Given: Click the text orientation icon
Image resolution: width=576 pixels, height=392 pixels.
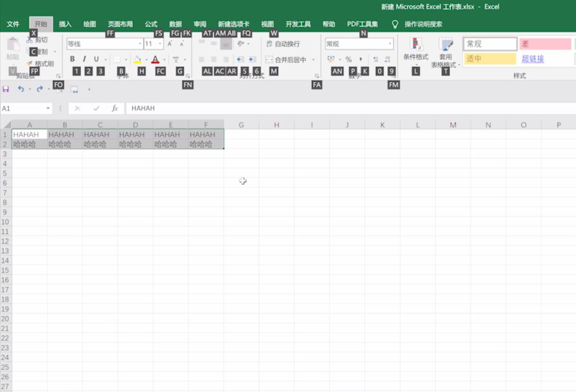Looking at the screenshot, I should click(240, 44).
